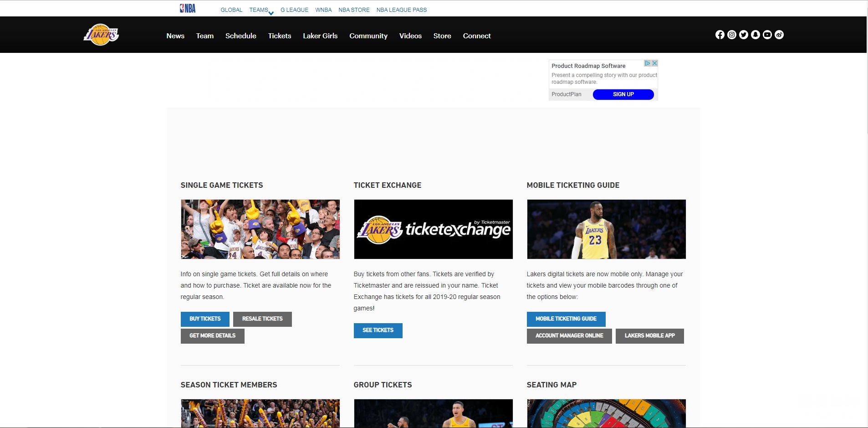Open the Lakers YouTube icon
868x428 pixels.
pos(767,35)
